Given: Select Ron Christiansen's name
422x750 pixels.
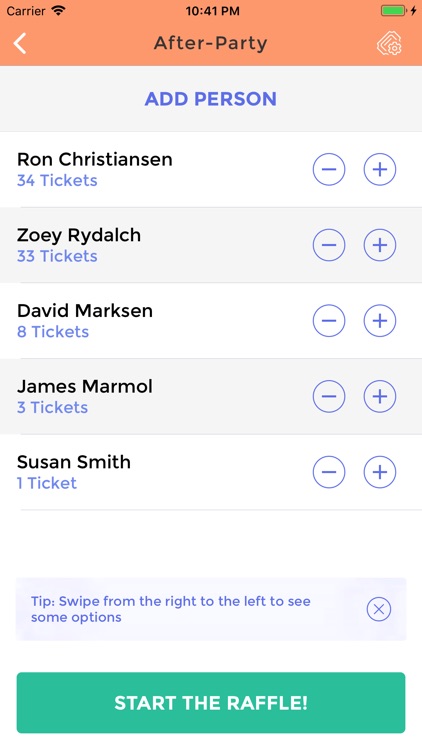Looking at the screenshot, I should 95,159.
